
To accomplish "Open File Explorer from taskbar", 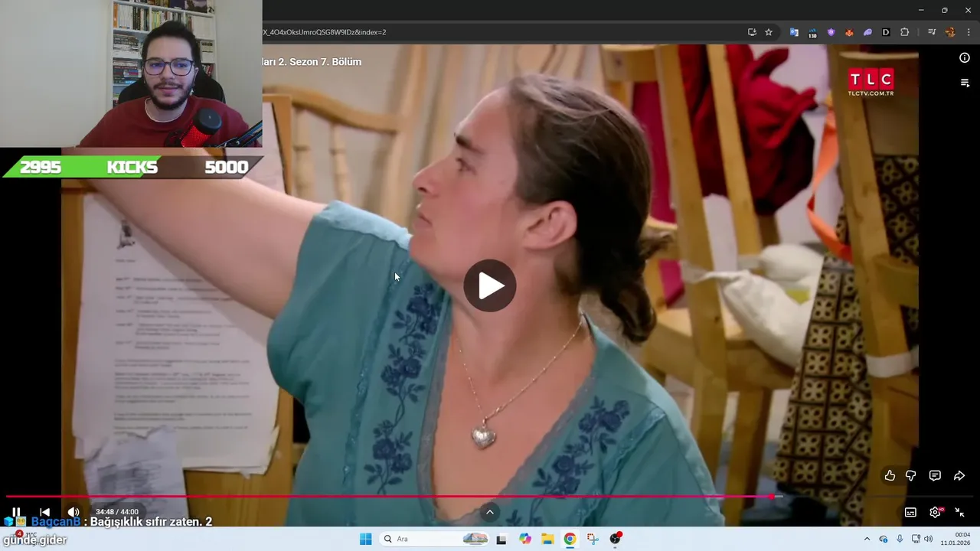I will pos(547,539).
